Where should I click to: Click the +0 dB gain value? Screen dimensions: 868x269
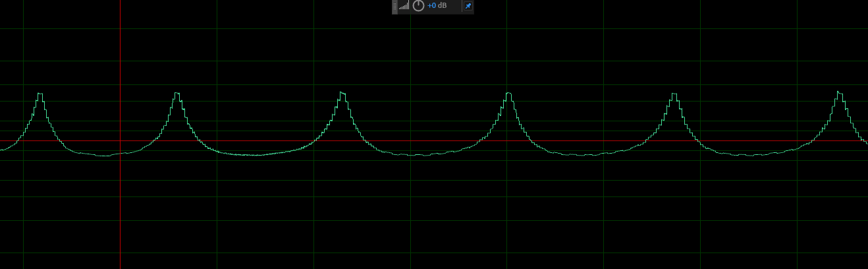(437, 6)
